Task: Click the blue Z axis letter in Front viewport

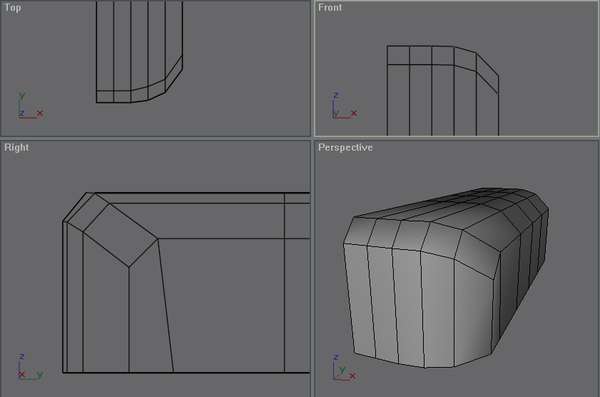Action: 336,95
